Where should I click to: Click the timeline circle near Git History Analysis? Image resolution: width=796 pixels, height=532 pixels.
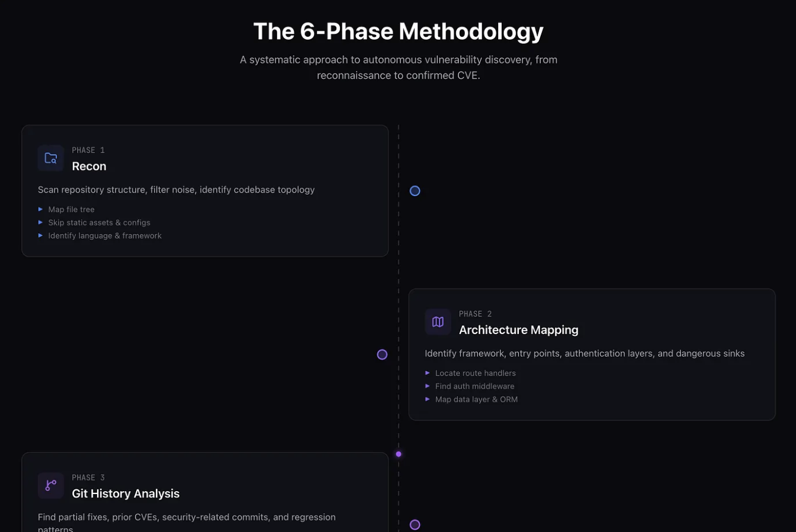click(415, 524)
